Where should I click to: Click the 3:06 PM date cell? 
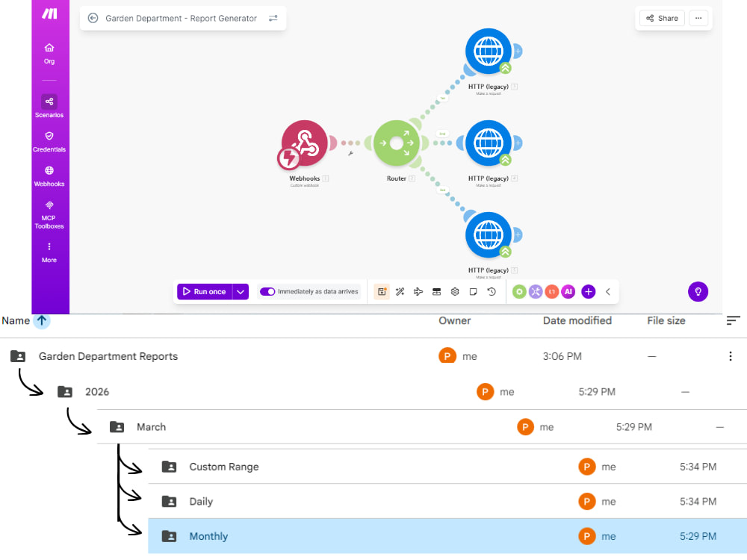[x=562, y=356]
